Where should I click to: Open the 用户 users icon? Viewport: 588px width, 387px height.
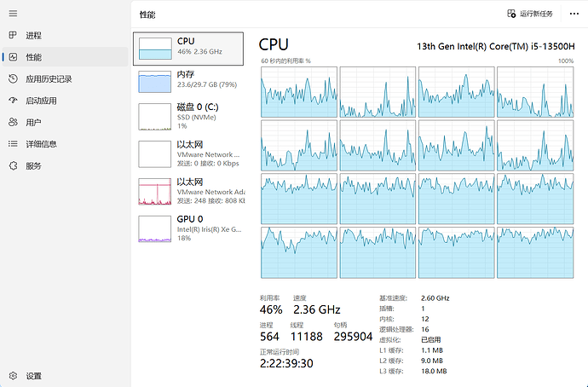[x=13, y=122]
